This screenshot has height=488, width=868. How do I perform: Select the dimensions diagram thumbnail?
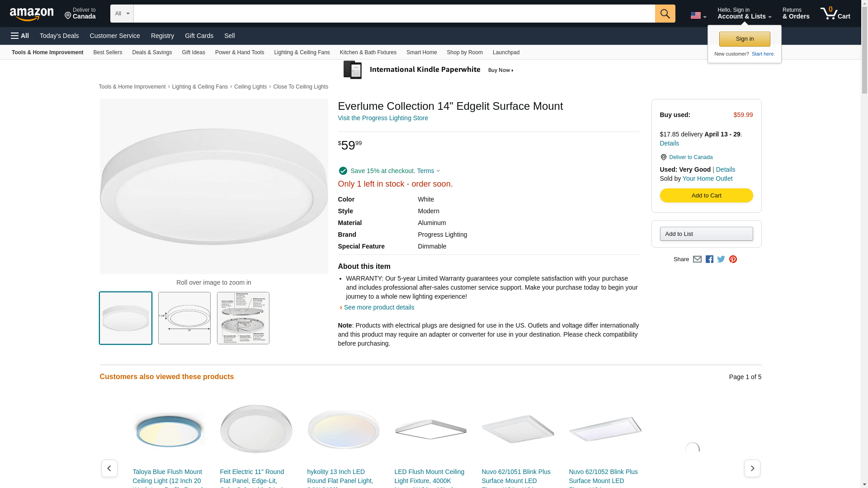184,318
